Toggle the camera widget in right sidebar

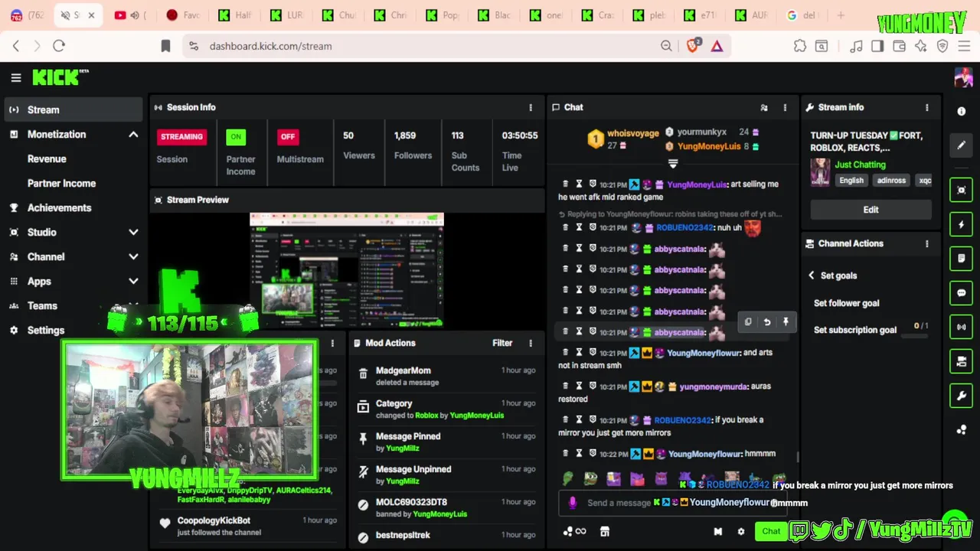pyautogui.click(x=962, y=361)
